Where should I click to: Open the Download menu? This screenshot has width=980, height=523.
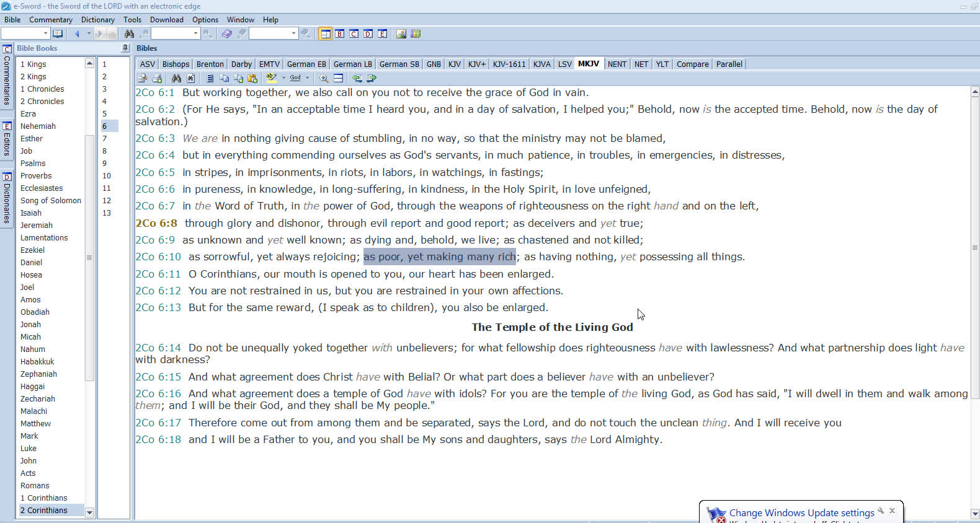coord(167,20)
